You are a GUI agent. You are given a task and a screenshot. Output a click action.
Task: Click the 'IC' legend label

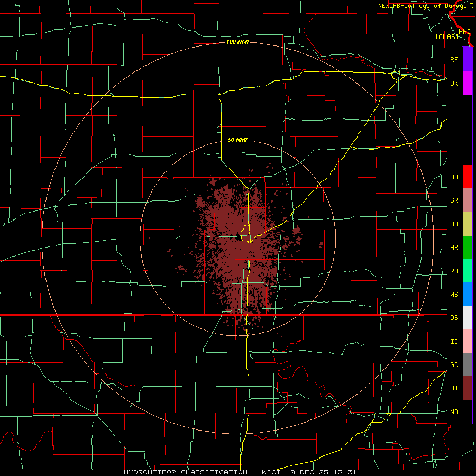point(454,342)
